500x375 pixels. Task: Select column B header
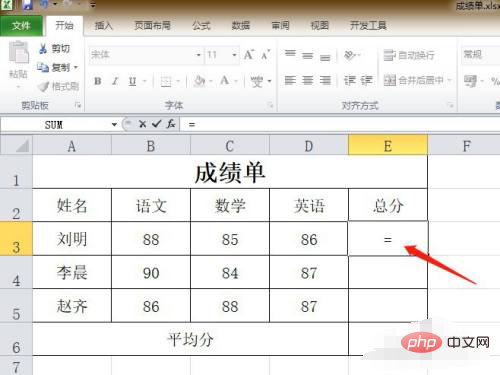[x=151, y=146]
